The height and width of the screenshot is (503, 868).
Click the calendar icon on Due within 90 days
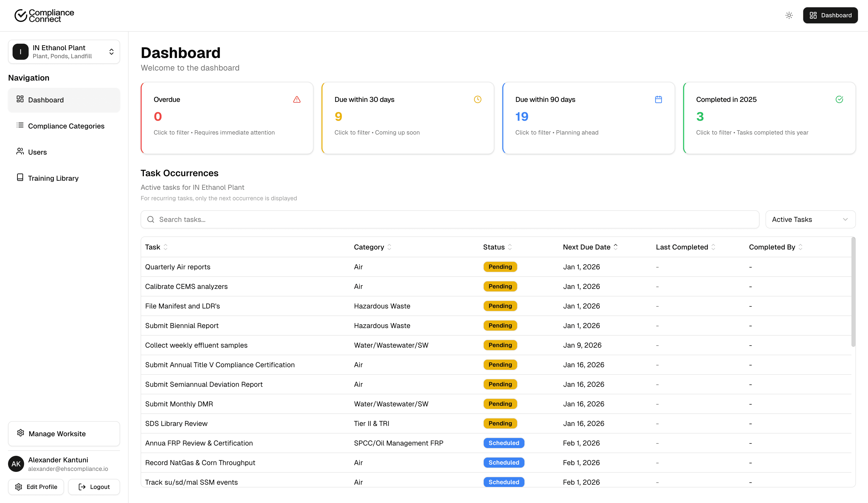point(658,99)
